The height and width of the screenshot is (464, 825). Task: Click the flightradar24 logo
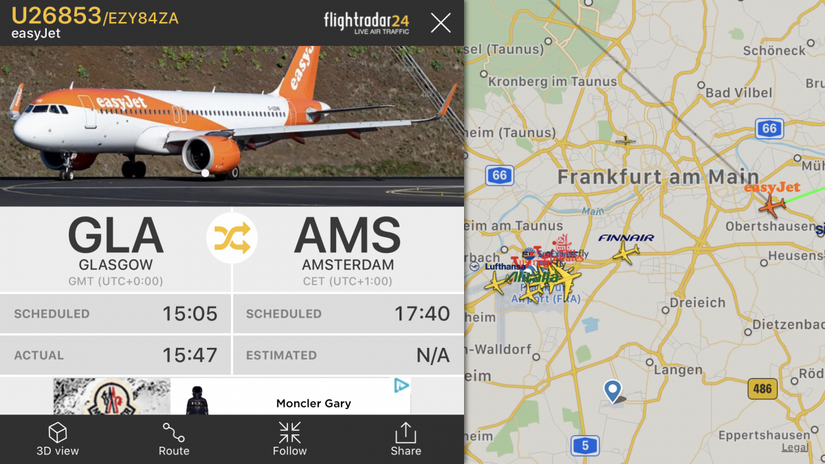point(366,23)
